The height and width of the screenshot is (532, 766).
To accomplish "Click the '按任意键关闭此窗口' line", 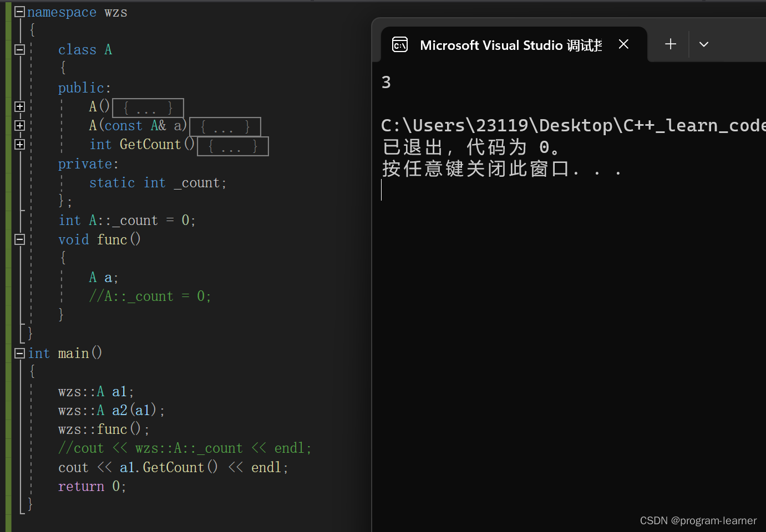I will tap(501, 168).
